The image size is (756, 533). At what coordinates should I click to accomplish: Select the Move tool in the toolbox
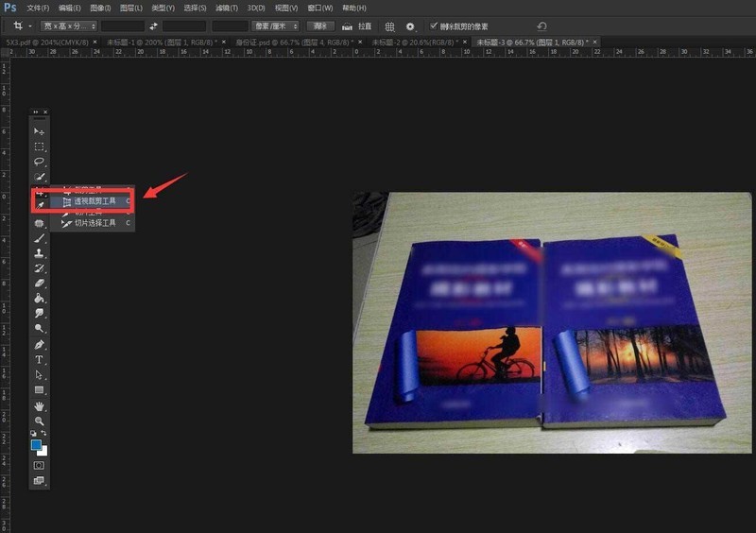pyautogui.click(x=39, y=131)
